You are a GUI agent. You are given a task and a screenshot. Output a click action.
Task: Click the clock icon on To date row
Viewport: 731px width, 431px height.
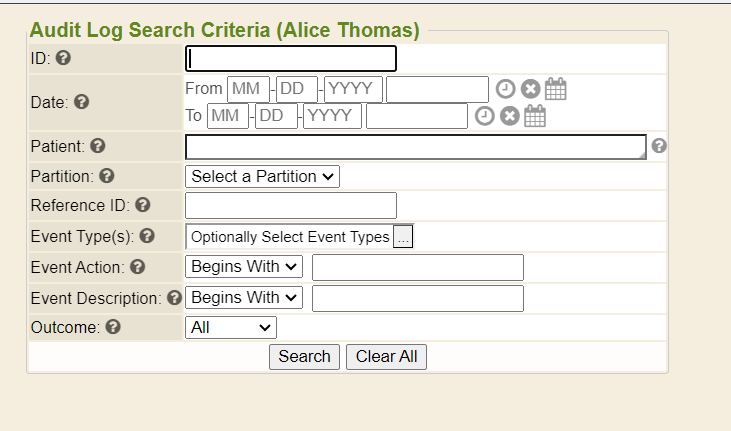pyautogui.click(x=484, y=116)
